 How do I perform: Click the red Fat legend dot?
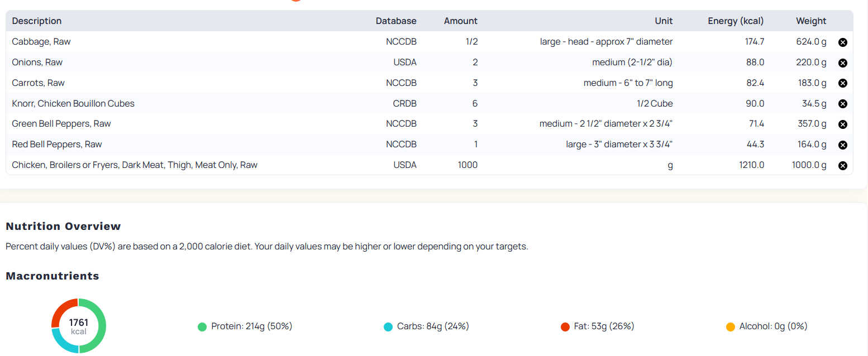[565, 327]
